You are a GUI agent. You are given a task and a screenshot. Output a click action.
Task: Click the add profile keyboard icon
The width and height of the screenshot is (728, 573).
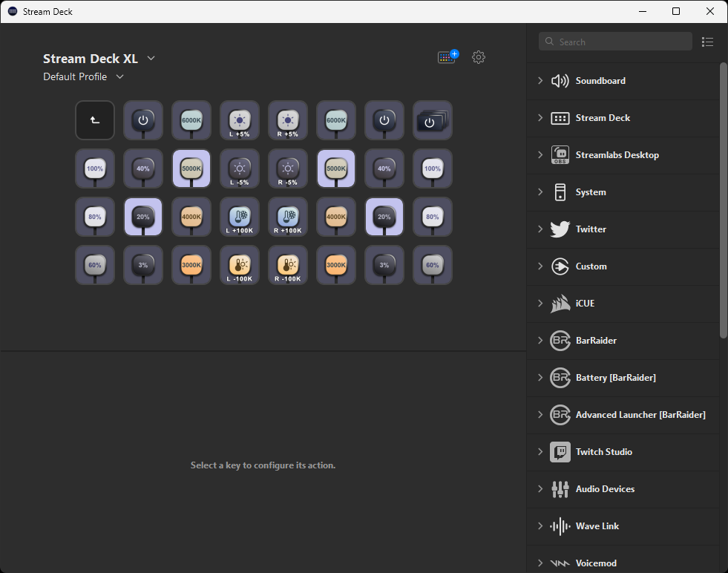pyautogui.click(x=447, y=56)
